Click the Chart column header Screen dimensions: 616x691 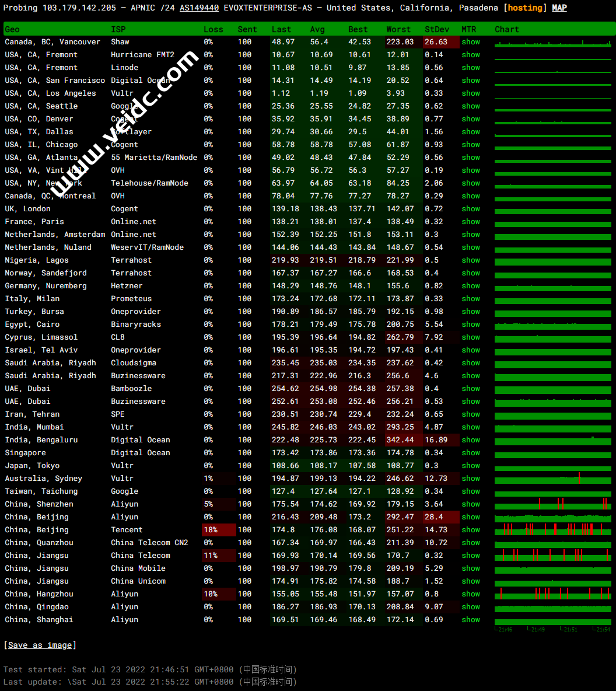point(507,30)
